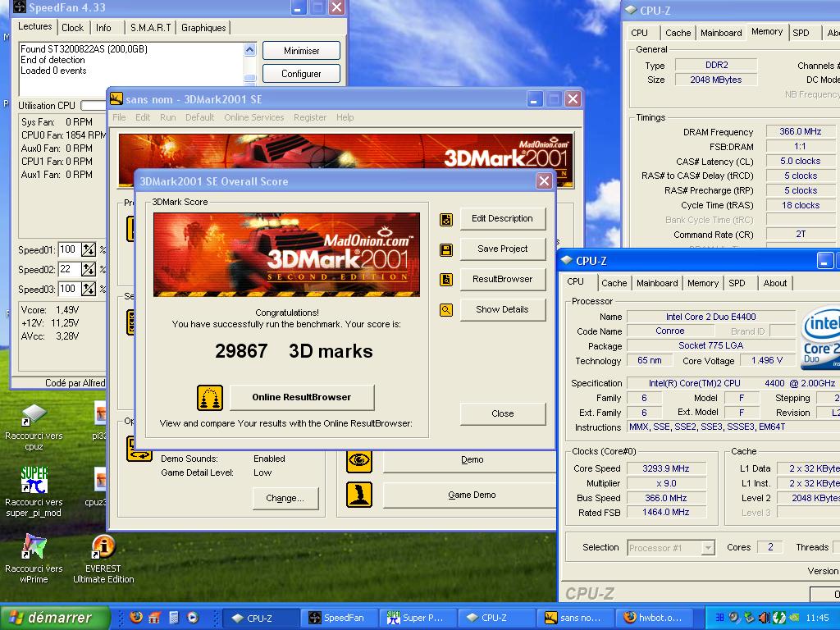
Task: Open Raccourci vers super_pi_mod desktop shortcut
Action: (x=34, y=492)
